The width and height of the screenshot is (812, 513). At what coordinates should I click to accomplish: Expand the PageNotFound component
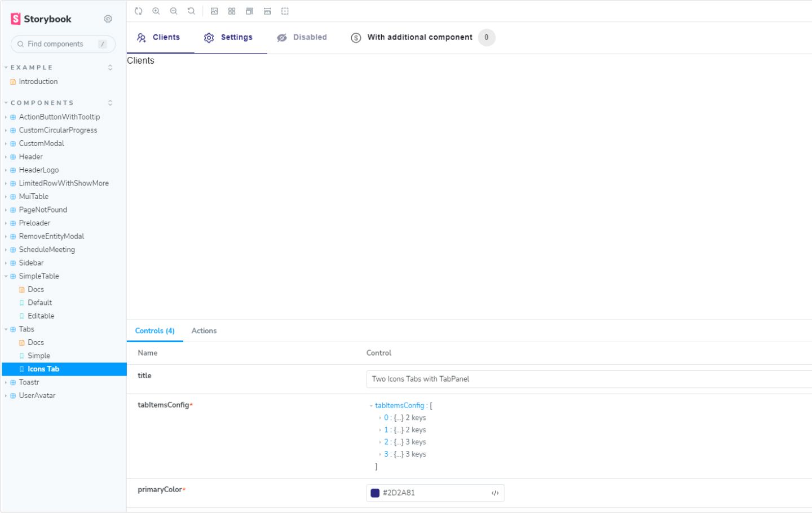pyautogui.click(x=43, y=210)
